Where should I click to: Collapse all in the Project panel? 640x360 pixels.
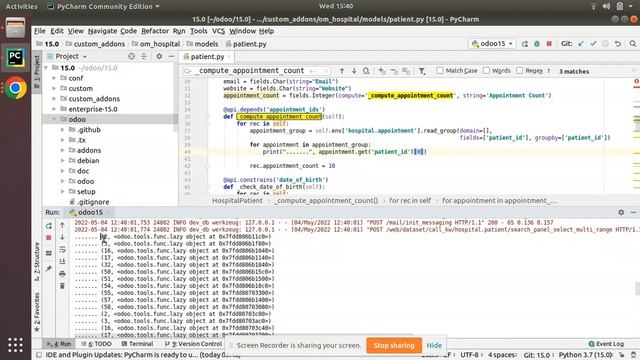pyautogui.click(x=144, y=56)
